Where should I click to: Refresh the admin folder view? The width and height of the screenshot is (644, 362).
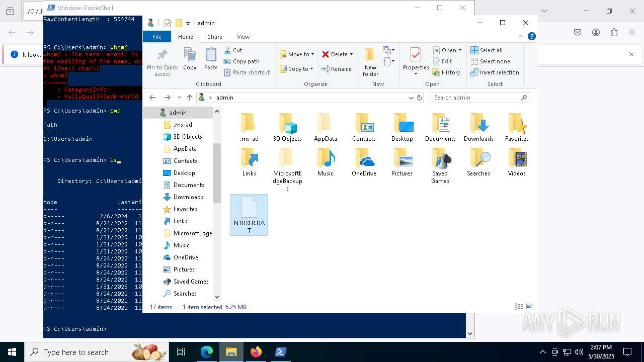[420, 98]
